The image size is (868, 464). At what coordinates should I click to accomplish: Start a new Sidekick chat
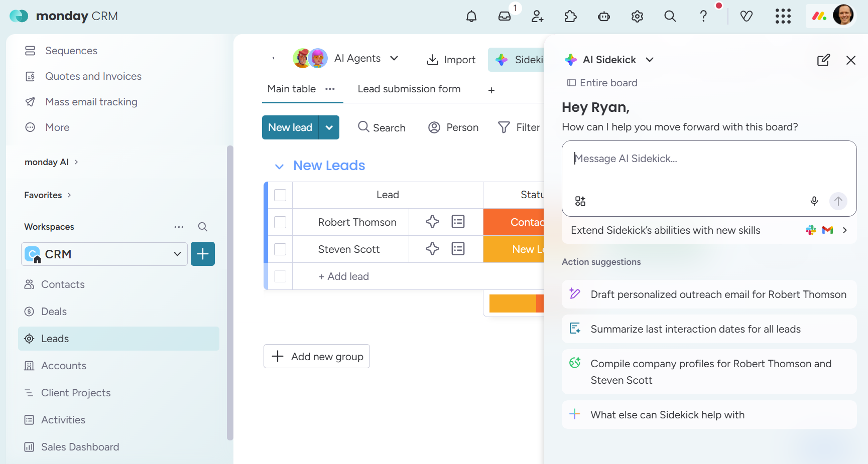[x=823, y=60]
